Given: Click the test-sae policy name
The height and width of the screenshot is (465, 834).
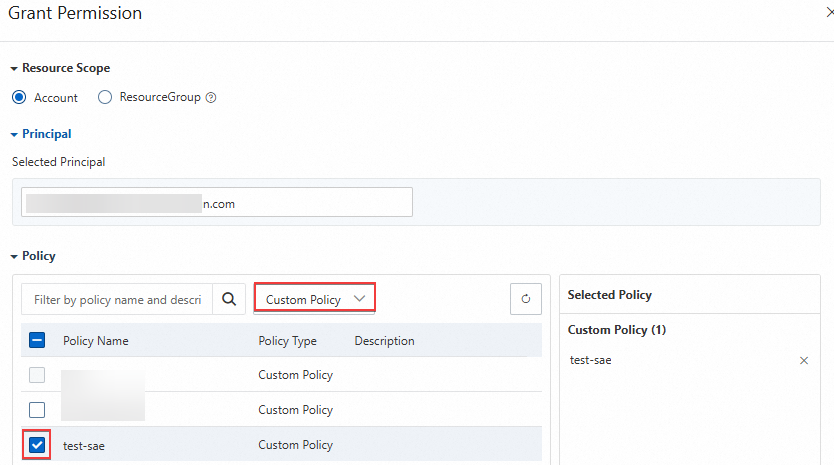Looking at the screenshot, I should point(84,446).
